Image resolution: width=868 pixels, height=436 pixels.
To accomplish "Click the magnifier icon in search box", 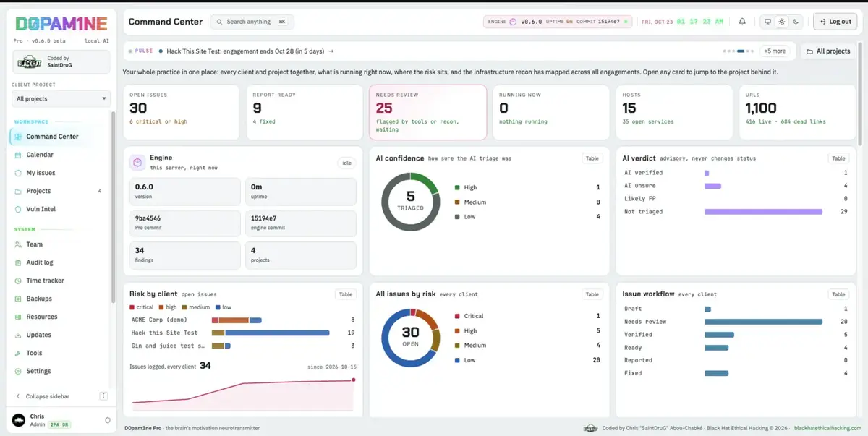I will [219, 22].
